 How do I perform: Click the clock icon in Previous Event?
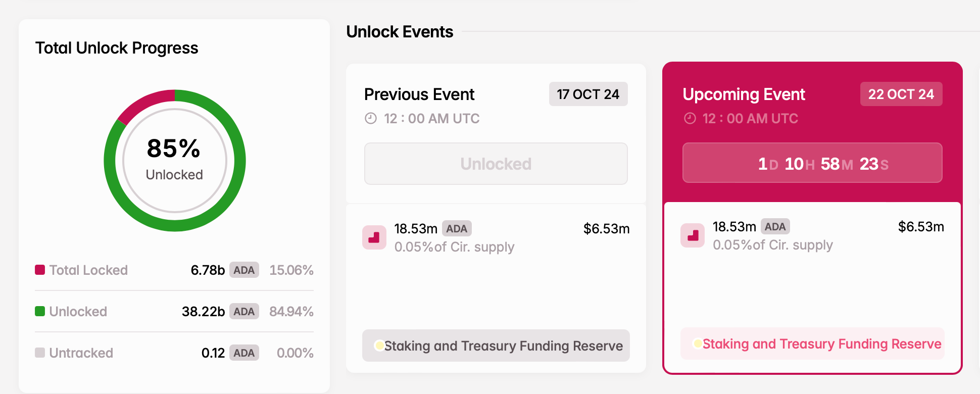[371, 118]
